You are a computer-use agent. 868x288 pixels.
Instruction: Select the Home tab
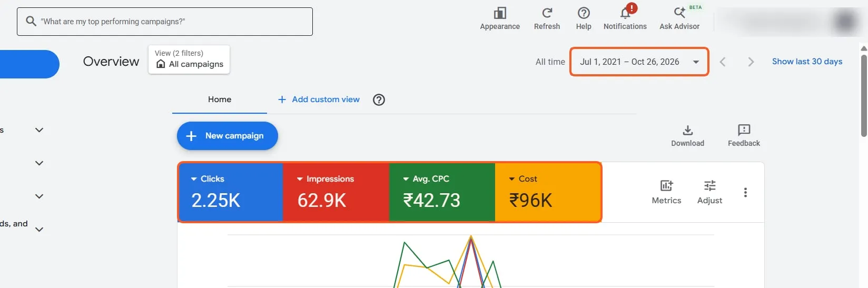pos(220,100)
